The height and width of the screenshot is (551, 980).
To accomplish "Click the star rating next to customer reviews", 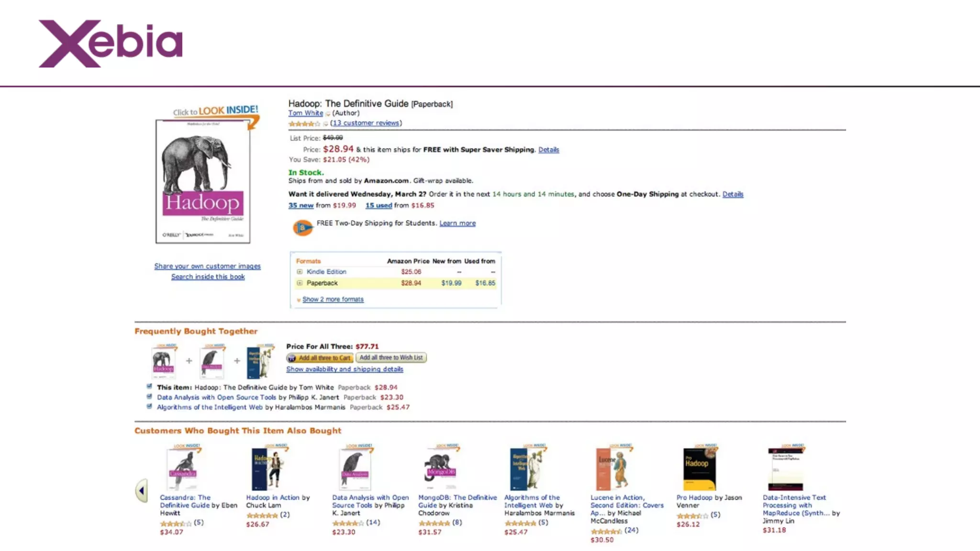I will pyautogui.click(x=304, y=124).
